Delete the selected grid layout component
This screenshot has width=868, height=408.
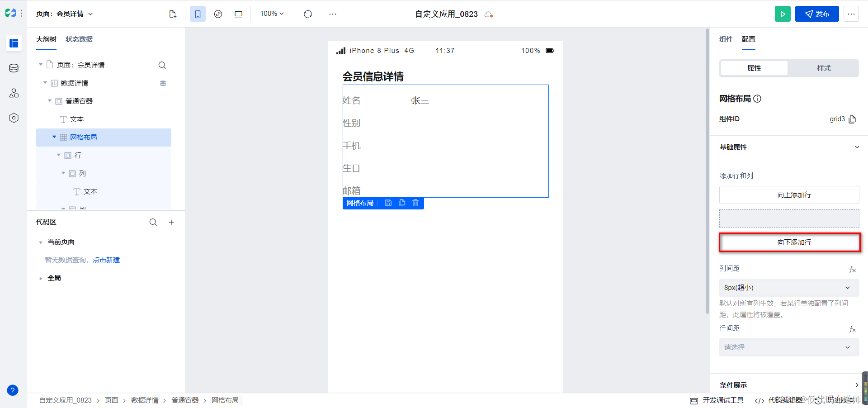[415, 203]
